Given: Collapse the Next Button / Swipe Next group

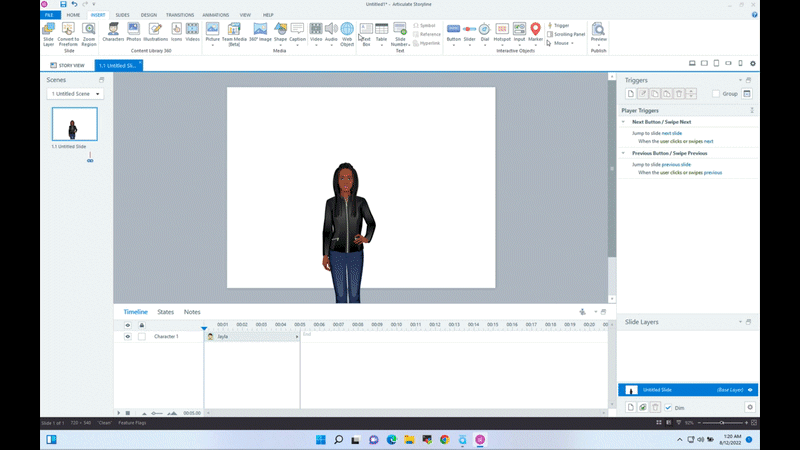Looking at the screenshot, I should [623, 121].
